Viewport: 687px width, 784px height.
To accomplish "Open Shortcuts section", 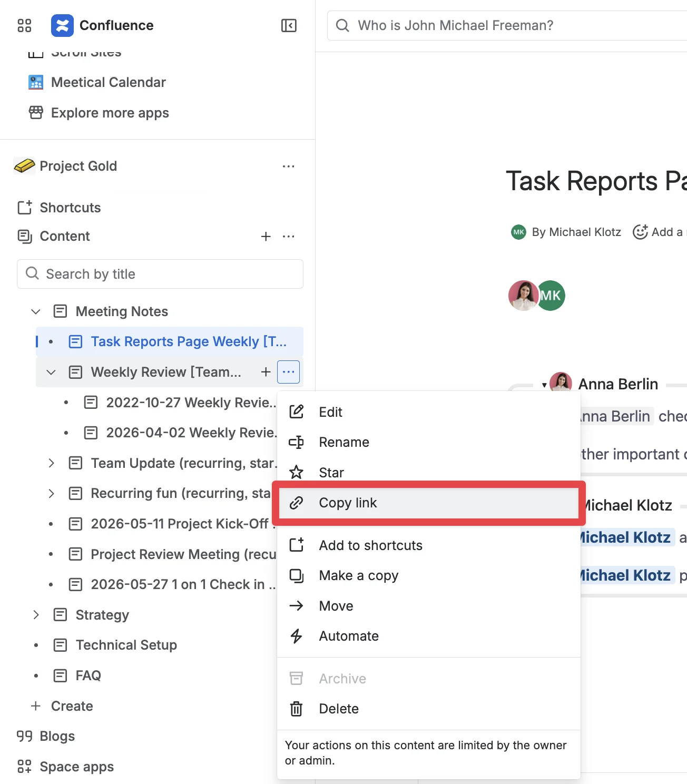I will (70, 208).
